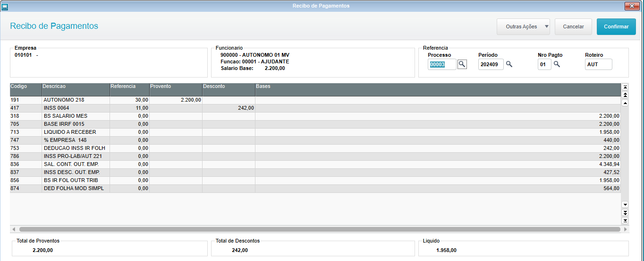
Task: Click the code 874 cell
Action: (x=25, y=189)
